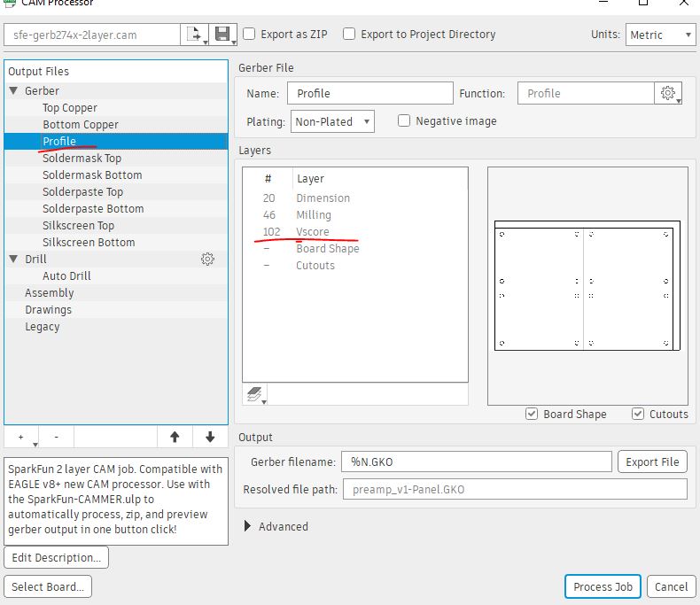The width and height of the screenshot is (700, 605).
Task: Click the Cancel button
Action: click(x=671, y=586)
